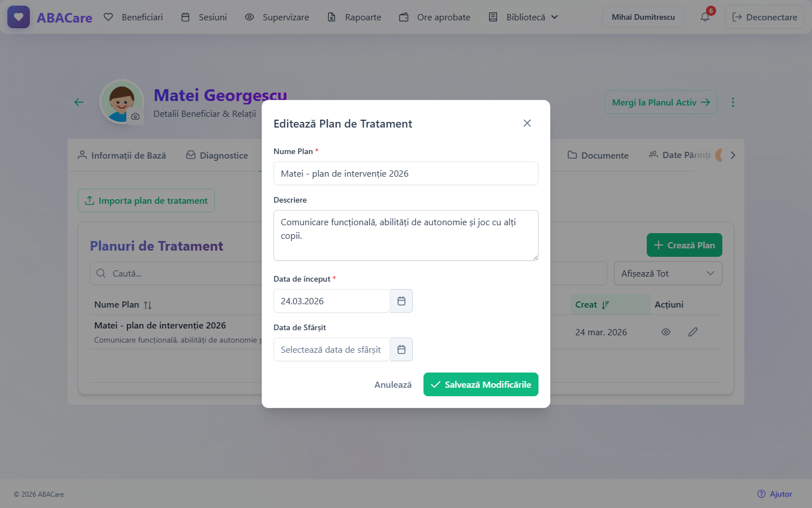The image size is (812, 508).
Task: Click the Deconectare logout button
Action: 765,17
